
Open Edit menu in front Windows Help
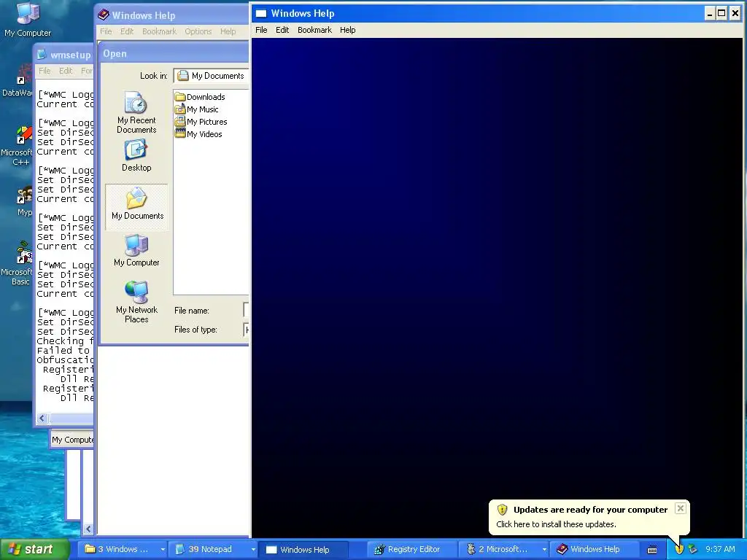coord(282,30)
